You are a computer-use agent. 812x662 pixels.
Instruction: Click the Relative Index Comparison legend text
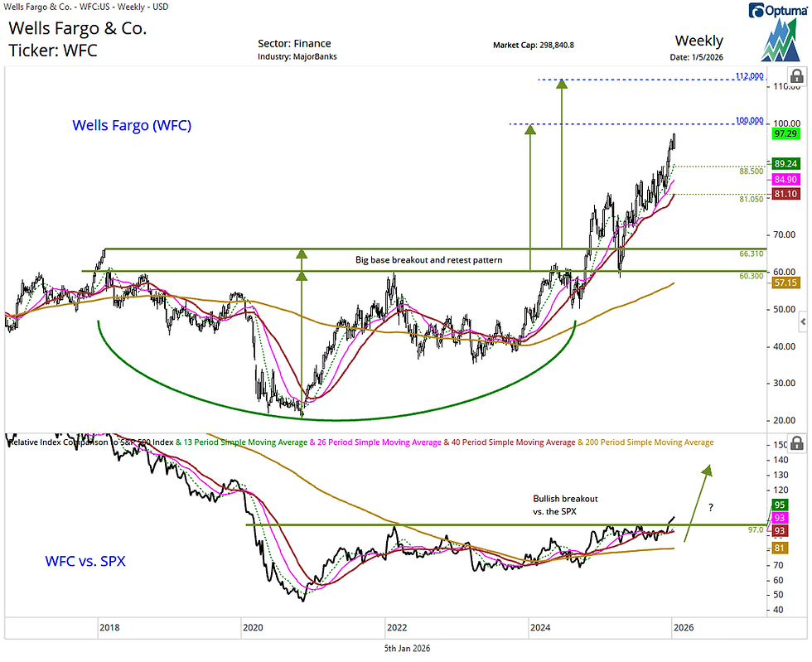(90, 442)
